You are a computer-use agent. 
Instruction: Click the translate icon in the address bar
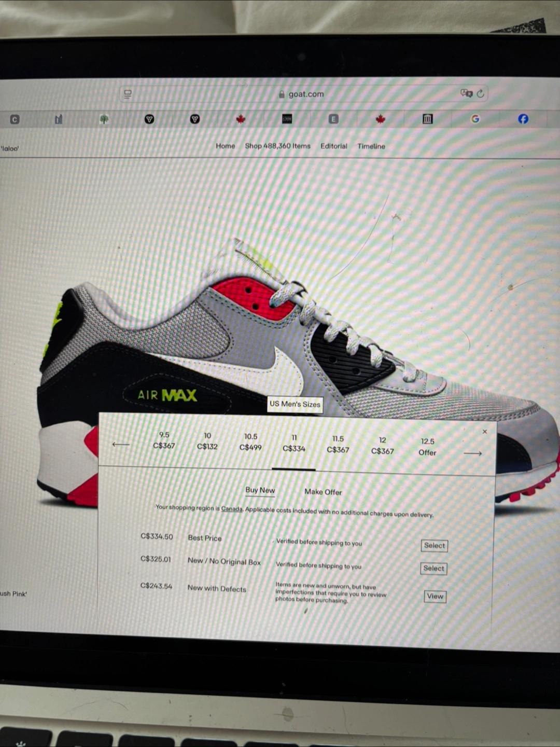click(x=466, y=93)
